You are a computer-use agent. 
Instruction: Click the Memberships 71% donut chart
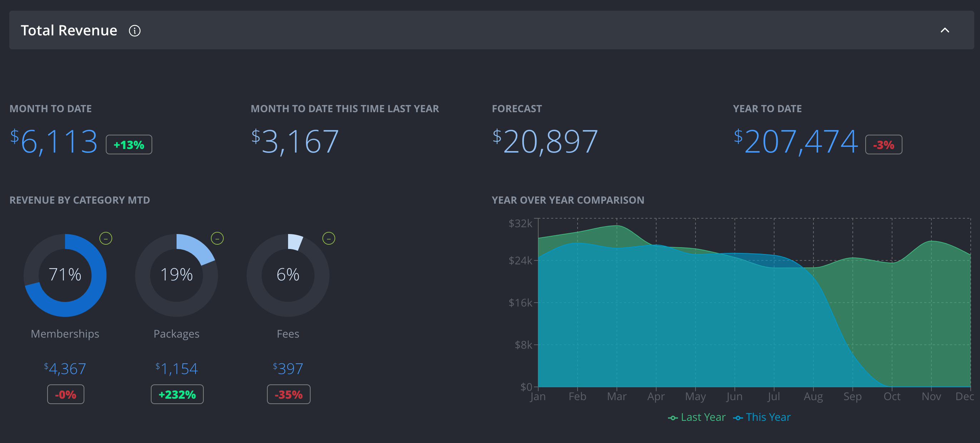[65, 275]
